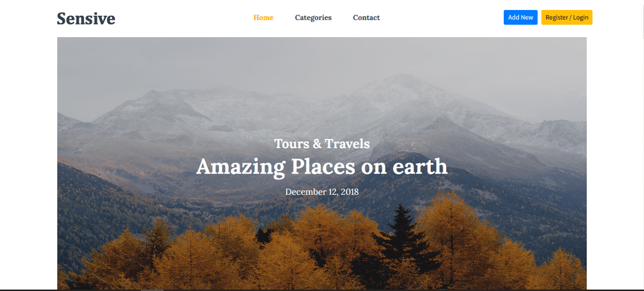Open the Amazing Places on earth headline

tap(321, 167)
